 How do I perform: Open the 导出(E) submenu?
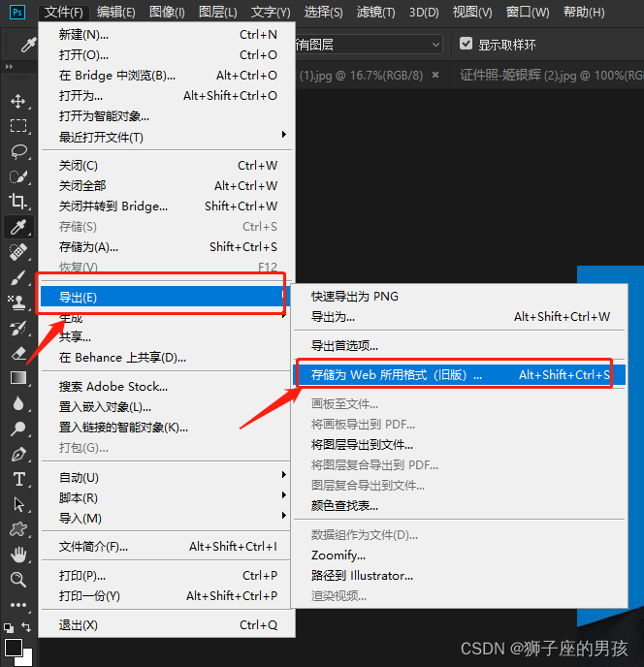coord(163,297)
